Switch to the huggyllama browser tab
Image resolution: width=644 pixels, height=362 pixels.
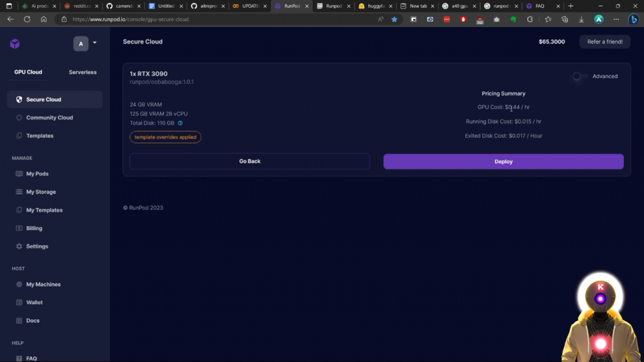click(x=375, y=6)
